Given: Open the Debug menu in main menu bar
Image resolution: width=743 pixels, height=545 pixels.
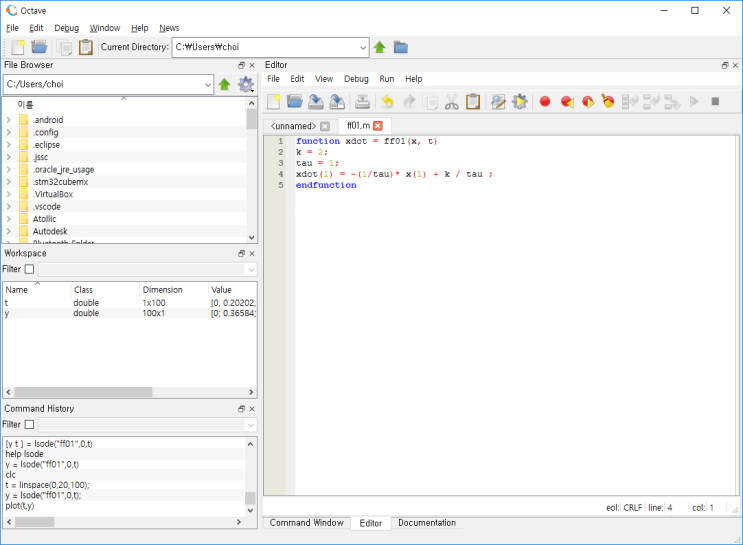Looking at the screenshot, I should pyautogui.click(x=66, y=28).
